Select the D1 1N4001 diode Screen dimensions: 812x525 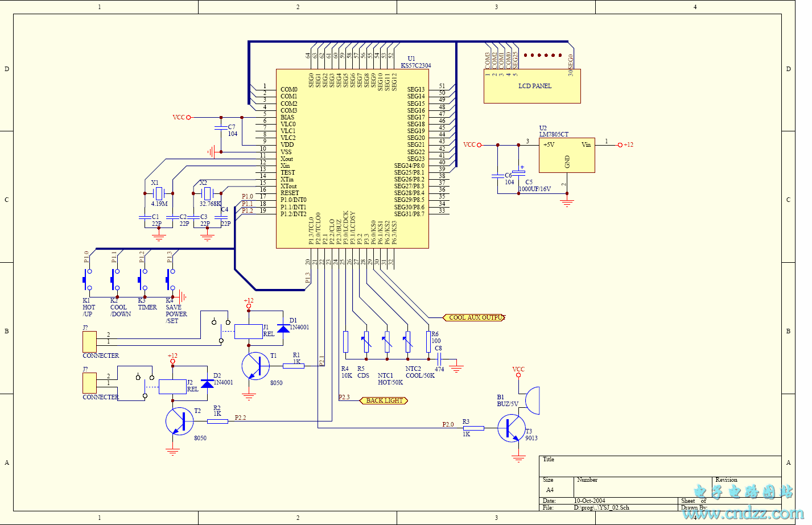click(x=283, y=329)
